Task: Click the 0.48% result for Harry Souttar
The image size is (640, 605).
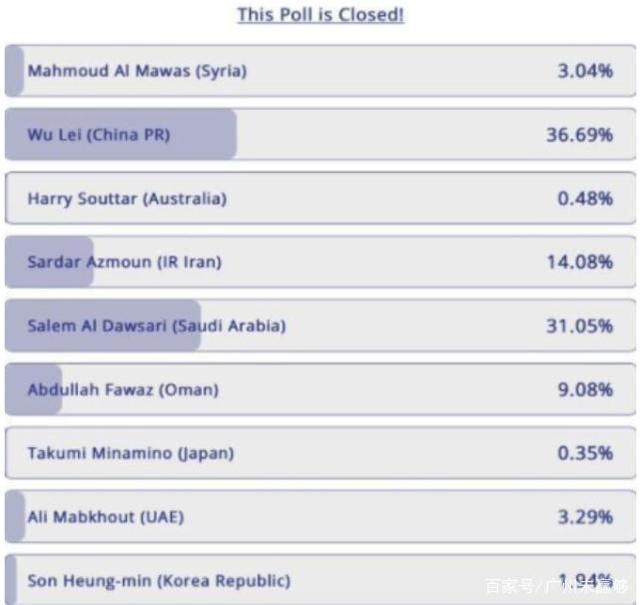Action: [585, 199]
